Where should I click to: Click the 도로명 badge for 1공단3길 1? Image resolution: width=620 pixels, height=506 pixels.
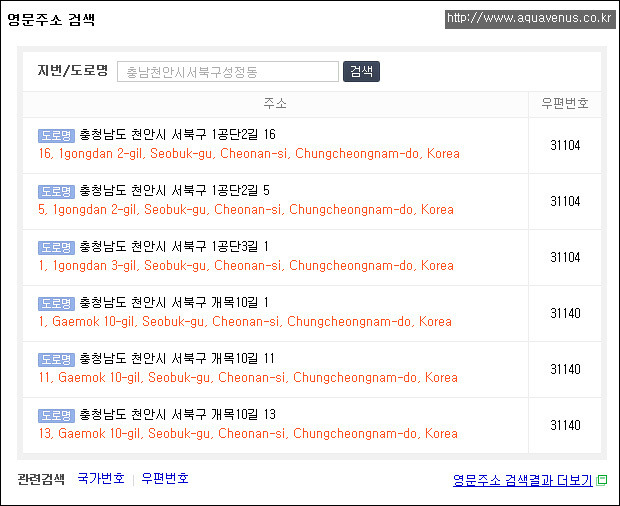(x=56, y=248)
